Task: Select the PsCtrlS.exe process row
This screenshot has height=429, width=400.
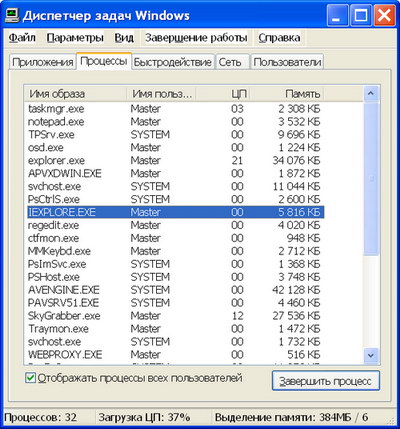Action: point(176,199)
